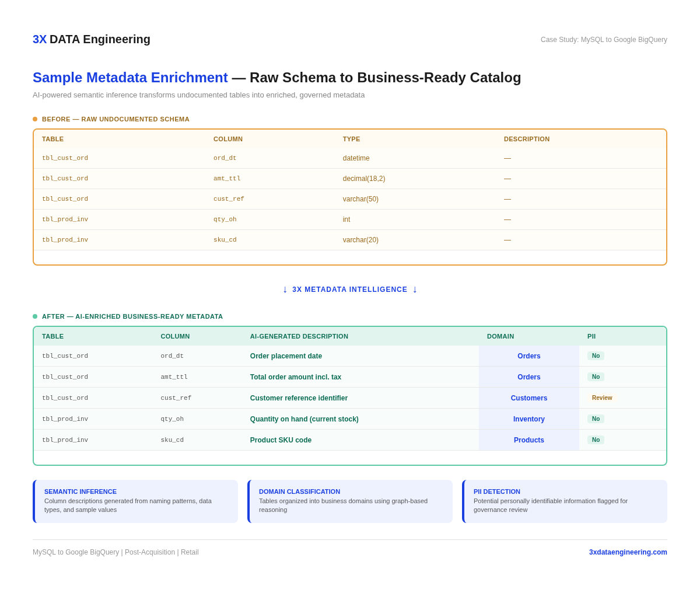Click the amt_ttl cell in After table
The height and width of the screenshot is (589, 700).
click(174, 377)
